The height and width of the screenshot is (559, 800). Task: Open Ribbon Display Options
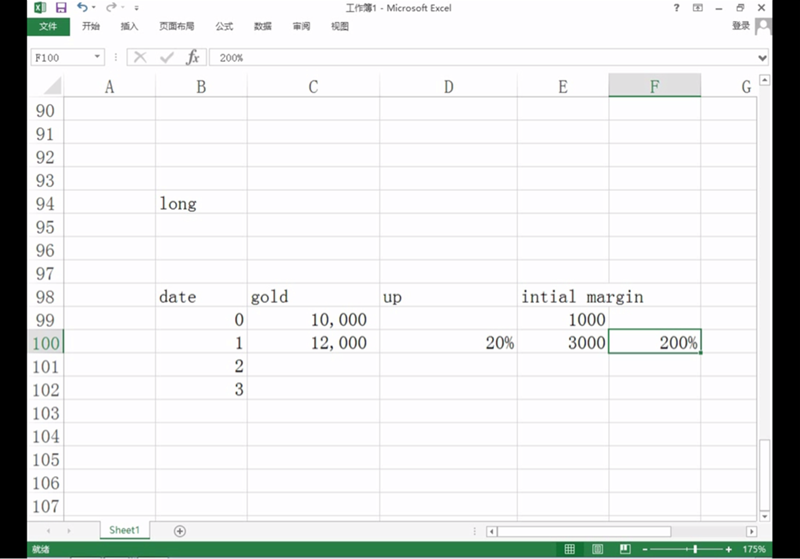[697, 8]
